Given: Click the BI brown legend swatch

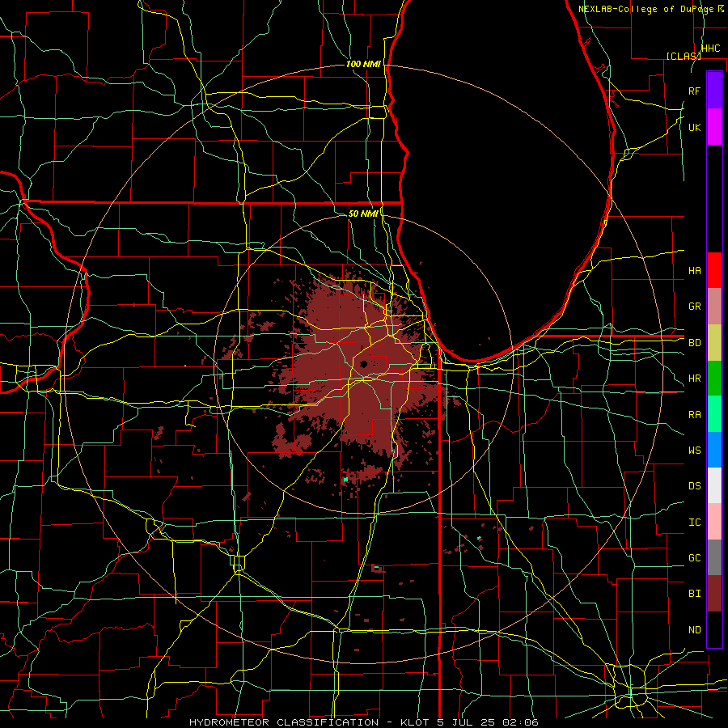Looking at the screenshot, I should 714,594.
